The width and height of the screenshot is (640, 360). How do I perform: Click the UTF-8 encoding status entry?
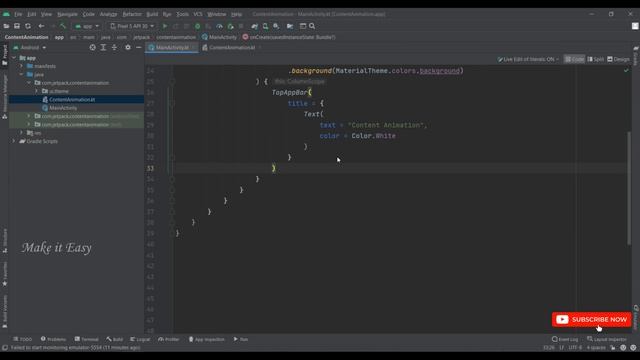(x=575, y=348)
